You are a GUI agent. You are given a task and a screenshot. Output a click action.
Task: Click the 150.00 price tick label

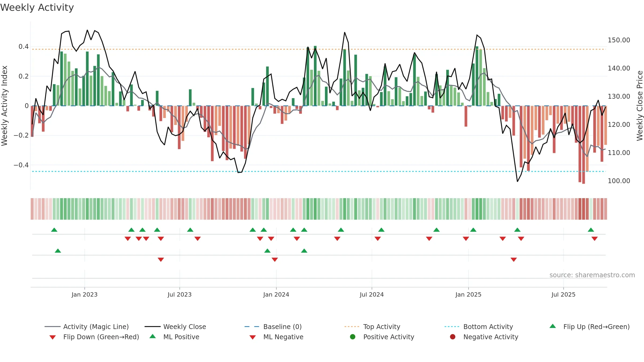(x=619, y=40)
